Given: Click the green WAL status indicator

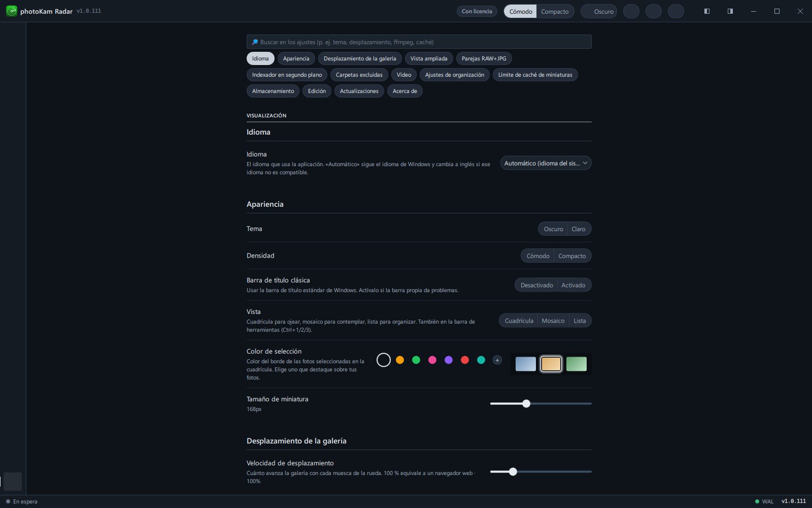Looking at the screenshot, I should click(757, 501).
